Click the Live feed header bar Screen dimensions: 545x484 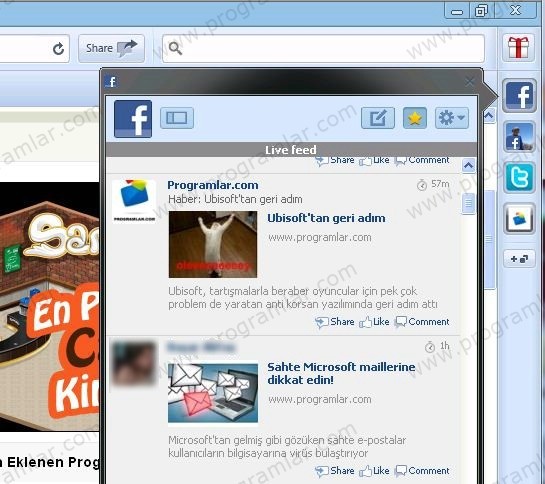pyautogui.click(x=291, y=150)
